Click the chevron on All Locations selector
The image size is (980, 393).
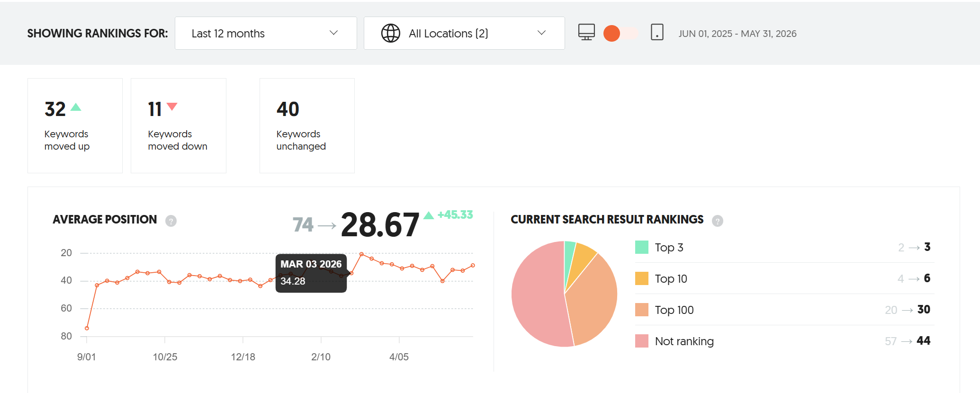[x=541, y=33]
